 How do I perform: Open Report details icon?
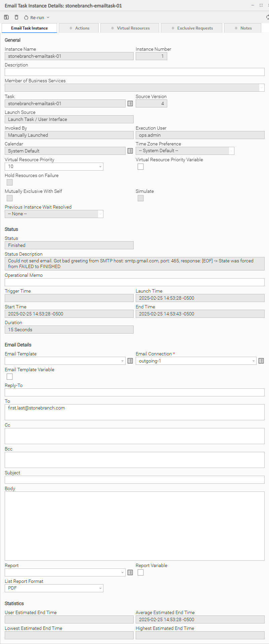tap(130, 573)
